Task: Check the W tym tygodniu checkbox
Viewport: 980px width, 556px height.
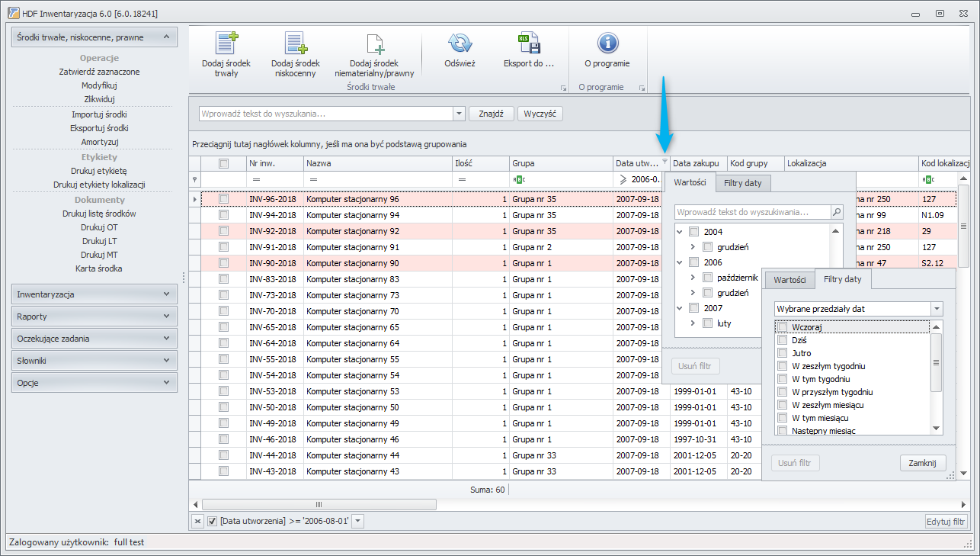Action: (x=782, y=379)
